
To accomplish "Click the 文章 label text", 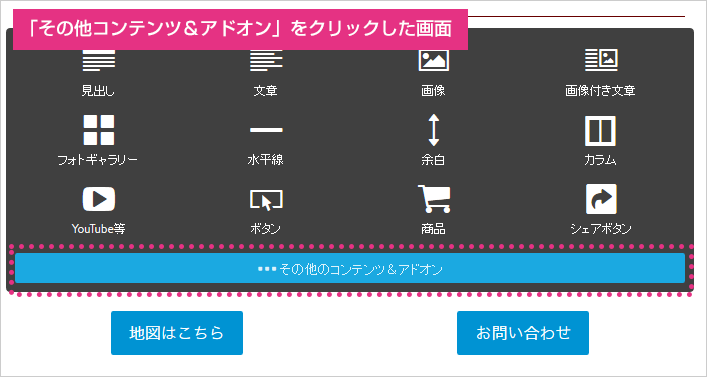I will coord(266,91).
